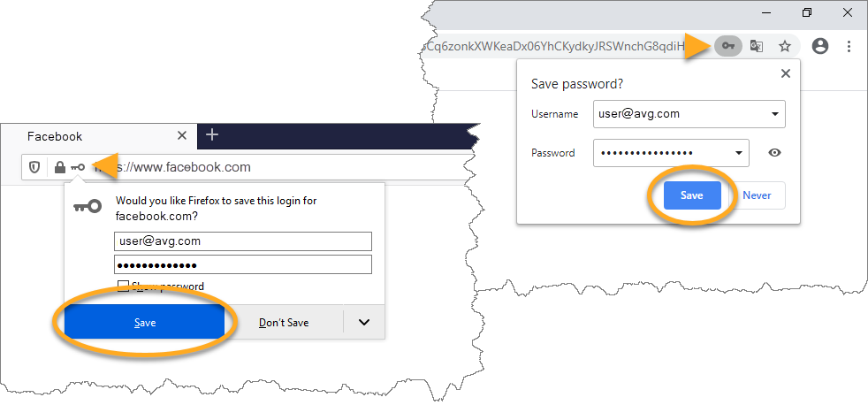Click the padlock site security icon
This screenshot has width=868, height=405.
(x=59, y=167)
